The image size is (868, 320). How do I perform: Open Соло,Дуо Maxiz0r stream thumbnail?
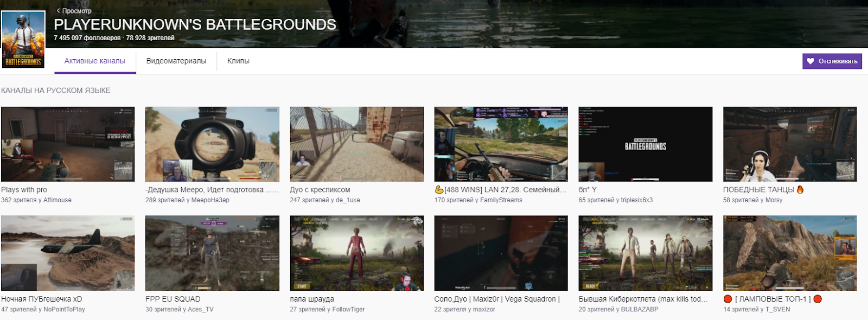pyautogui.click(x=501, y=253)
